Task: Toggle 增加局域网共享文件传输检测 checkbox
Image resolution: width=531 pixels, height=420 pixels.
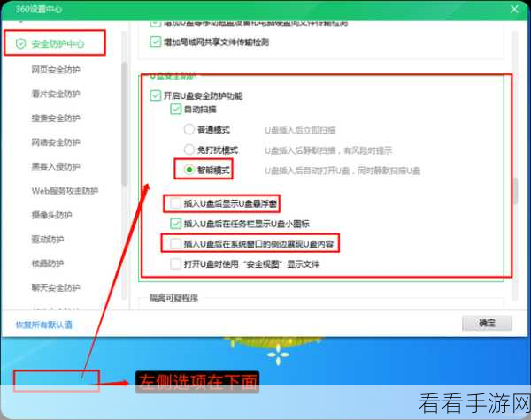Action: click(156, 42)
